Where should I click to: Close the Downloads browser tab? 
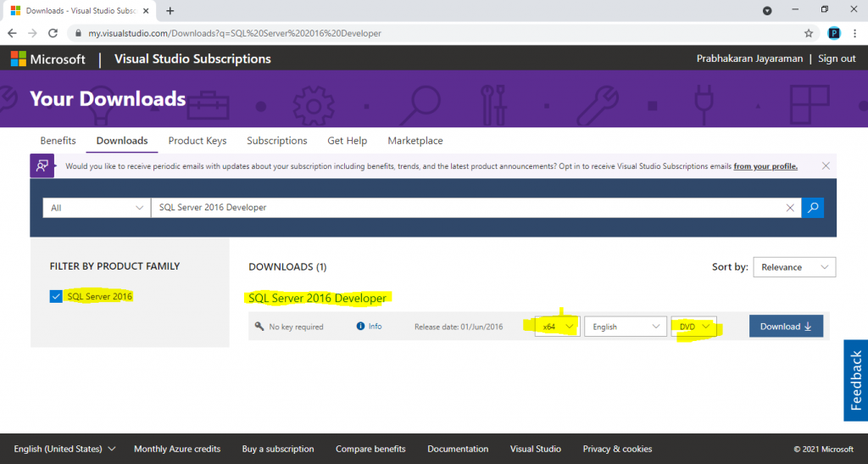[146, 10]
